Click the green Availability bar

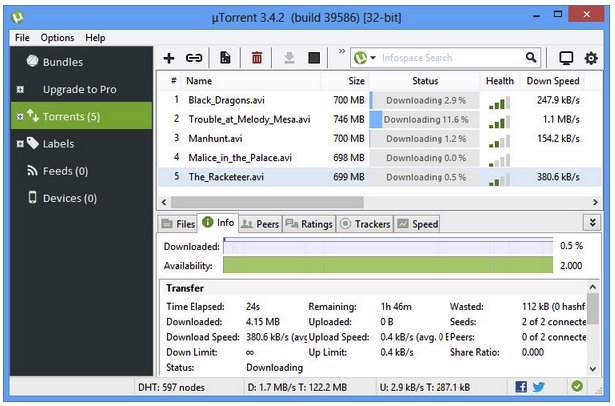(388, 265)
